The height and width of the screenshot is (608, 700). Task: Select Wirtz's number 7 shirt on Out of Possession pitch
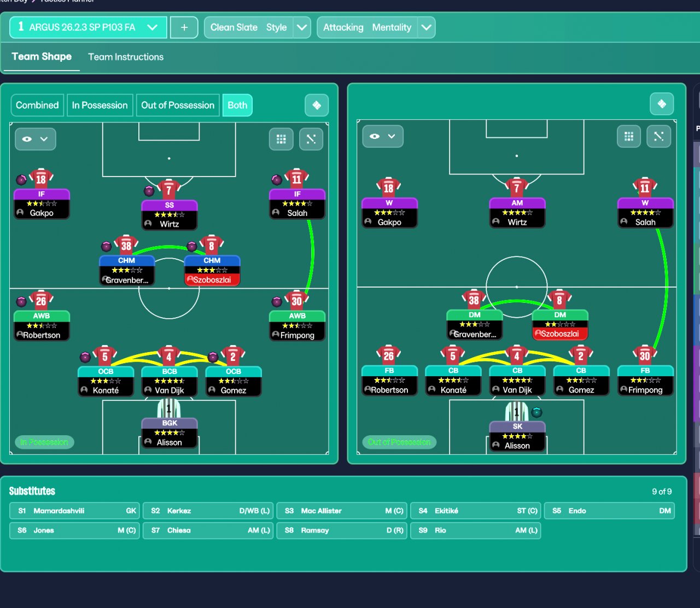click(517, 188)
